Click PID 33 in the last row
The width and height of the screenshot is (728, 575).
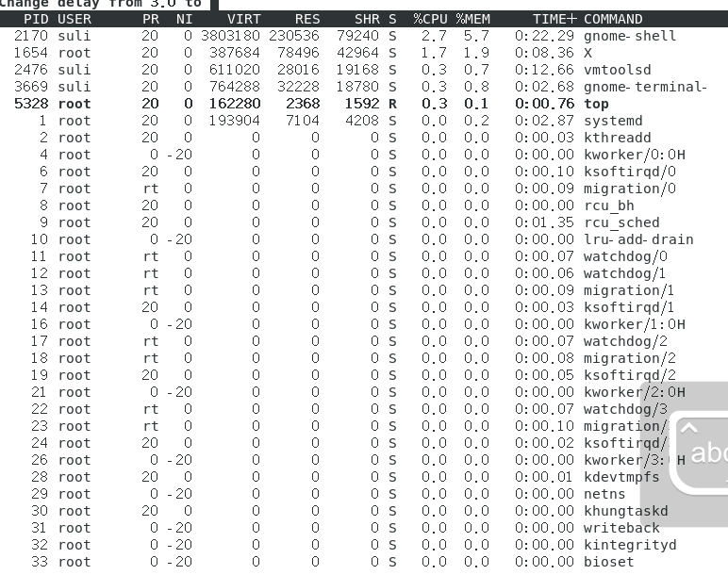click(40, 562)
